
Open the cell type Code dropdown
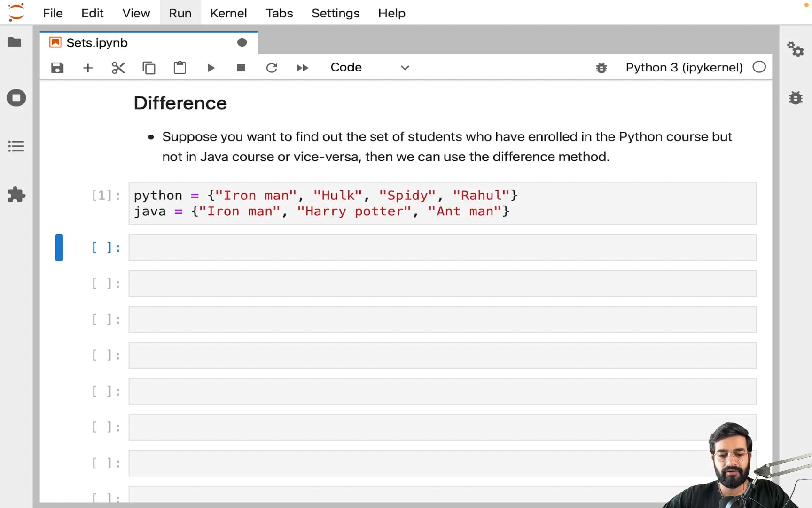pos(370,68)
